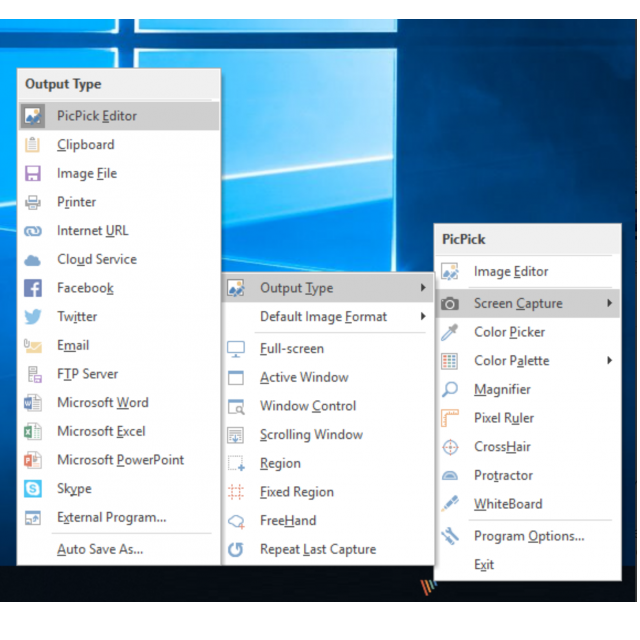Click the Clipboard icon
This screenshot has width=640, height=640.
(x=33, y=144)
